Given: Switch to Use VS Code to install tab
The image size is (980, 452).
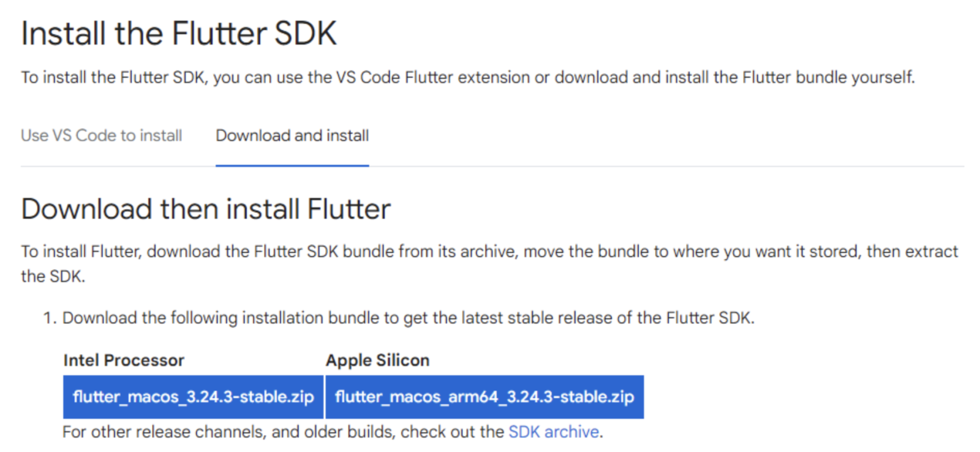Looking at the screenshot, I should pos(102,135).
